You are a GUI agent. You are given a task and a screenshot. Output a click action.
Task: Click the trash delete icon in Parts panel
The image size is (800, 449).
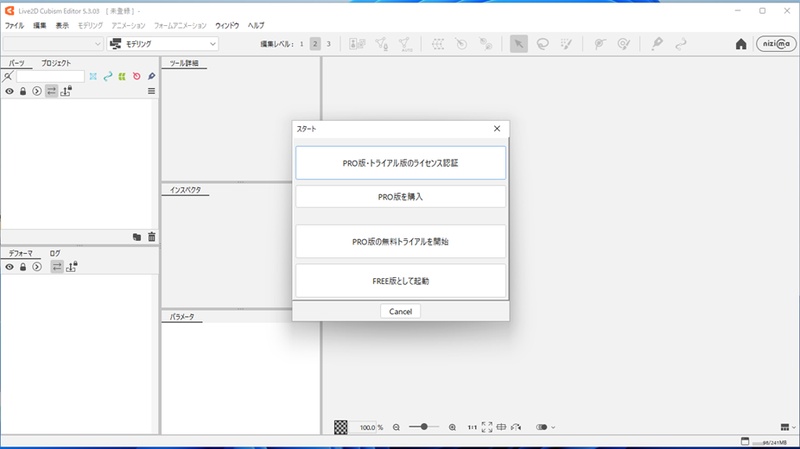click(152, 237)
